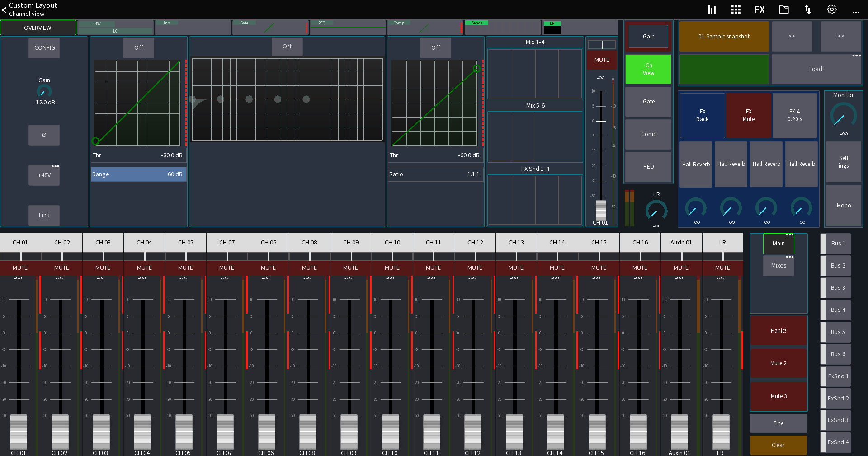The height and width of the screenshot is (456, 868).
Task: Open the FX icon in the top toolbar
Action: click(759, 9)
